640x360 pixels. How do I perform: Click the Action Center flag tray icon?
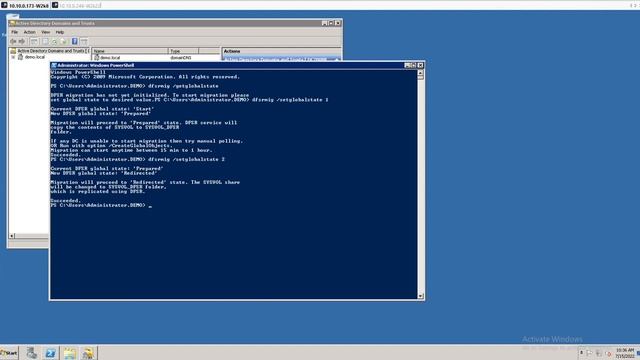click(589, 353)
